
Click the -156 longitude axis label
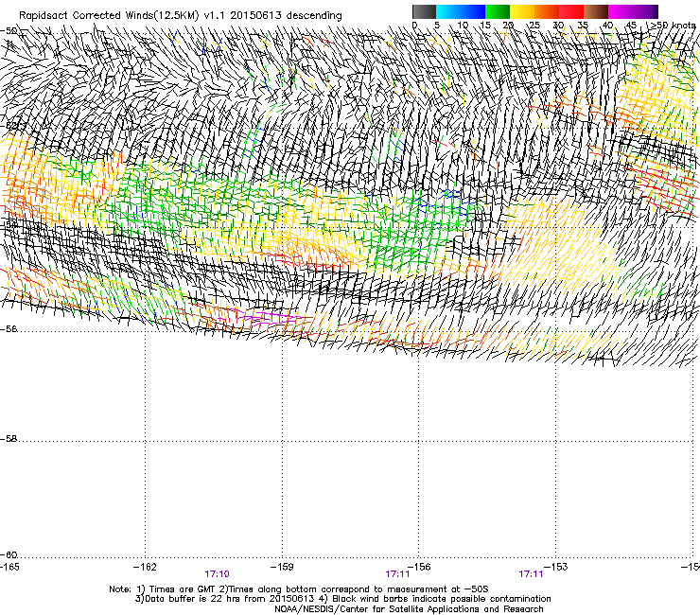419,567
